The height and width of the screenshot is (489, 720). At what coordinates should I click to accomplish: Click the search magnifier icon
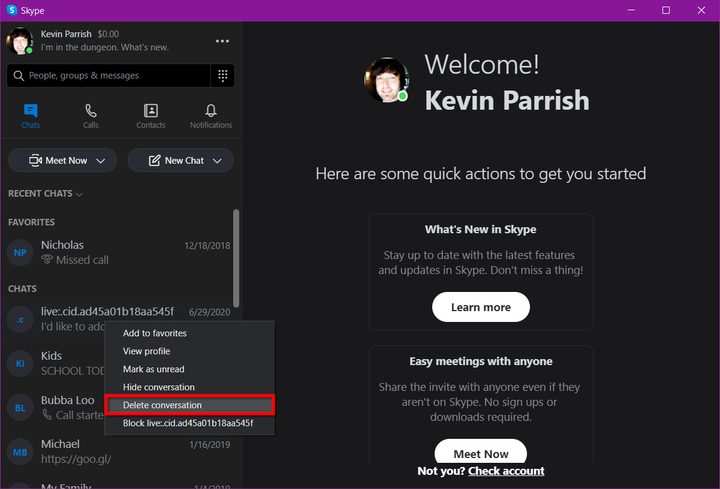tap(18, 75)
